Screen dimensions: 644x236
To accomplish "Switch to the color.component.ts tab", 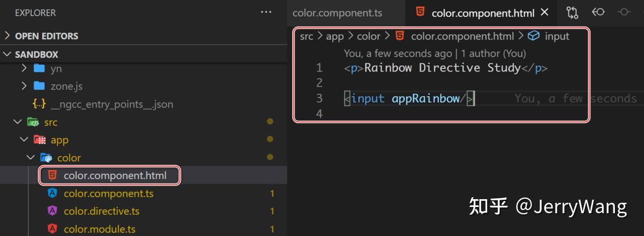I will pos(338,13).
